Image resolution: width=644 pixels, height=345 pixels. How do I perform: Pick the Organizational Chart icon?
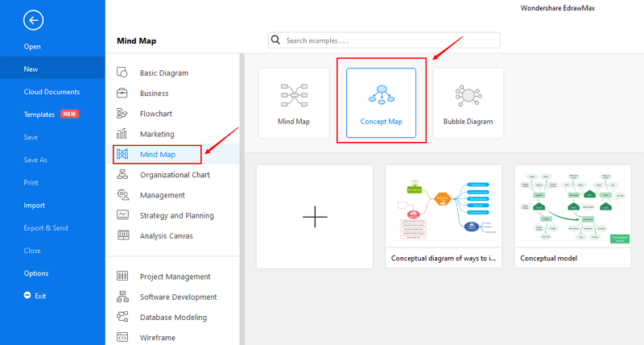click(x=122, y=174)
